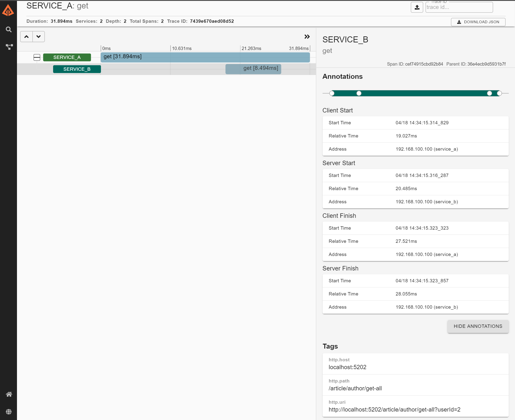
Task: Collapse the SERVICE_A span tree
Action: (37, 57)
